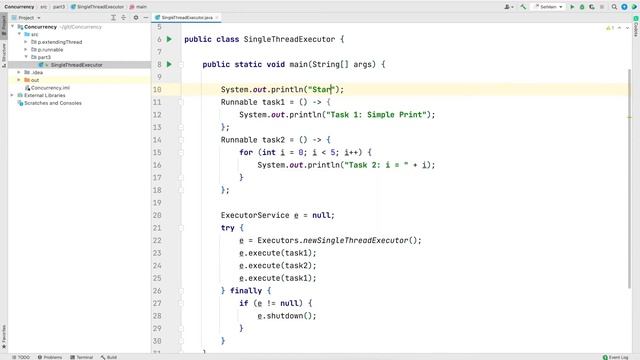This screenshot has height=360, width=640.
Task: Click line number 20 in the gutter
Action: [x=157, y=215]
